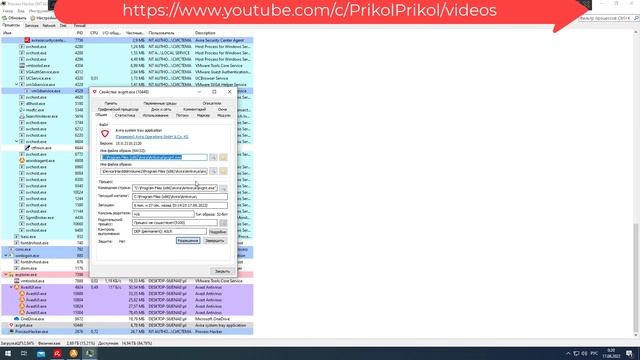Viewport: 640px width, 360px height.
Task: Click the Разрешения button
Action: coord(188,241)
